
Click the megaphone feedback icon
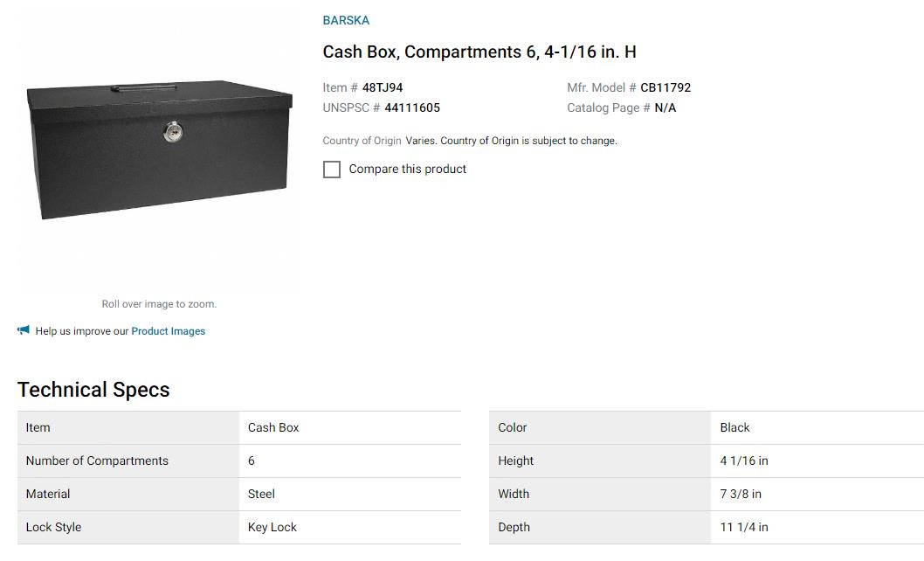point(24,330)
